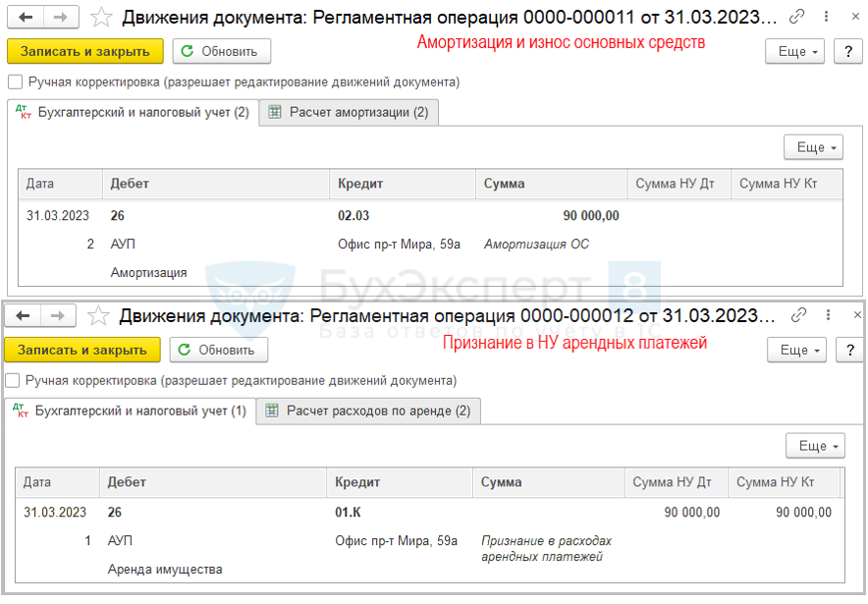Switch to Расчет амортизации (2) tab
This screenshot has height=604, width=868.
coord(349,113)
